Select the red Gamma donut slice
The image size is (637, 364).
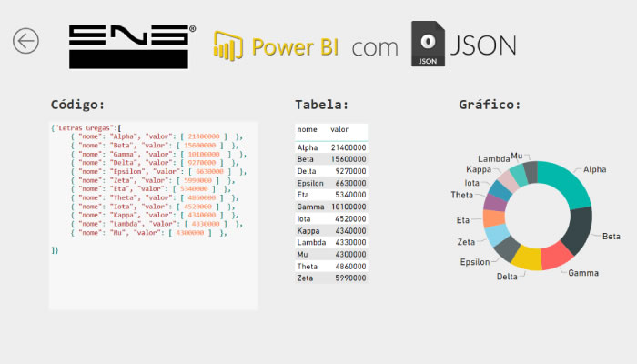(556, 257)
